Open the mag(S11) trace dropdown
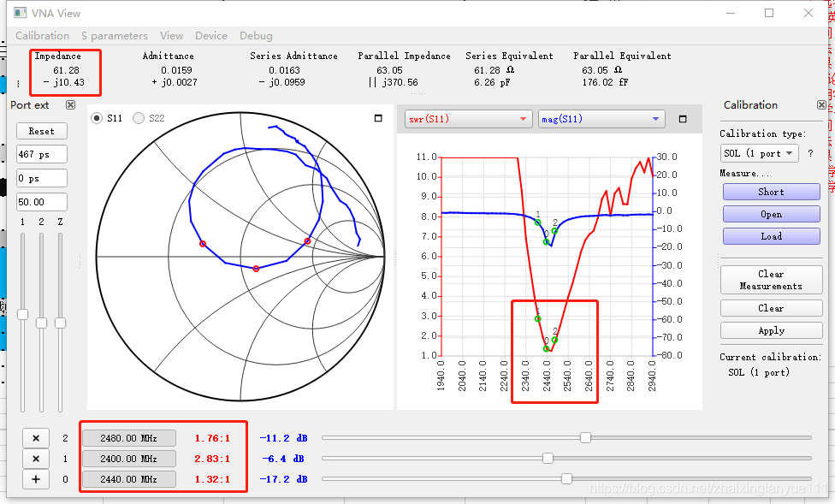 (601, 119)
